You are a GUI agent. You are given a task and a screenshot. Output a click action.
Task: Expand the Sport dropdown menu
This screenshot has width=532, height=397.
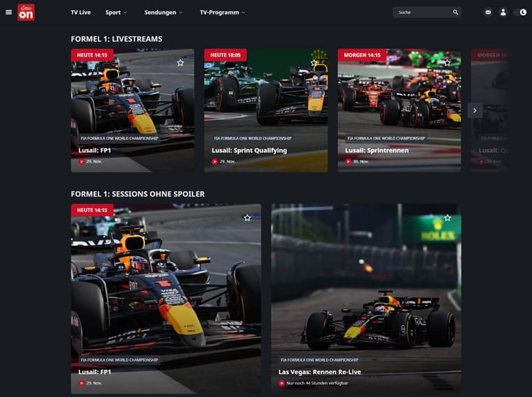click(116, 13)
